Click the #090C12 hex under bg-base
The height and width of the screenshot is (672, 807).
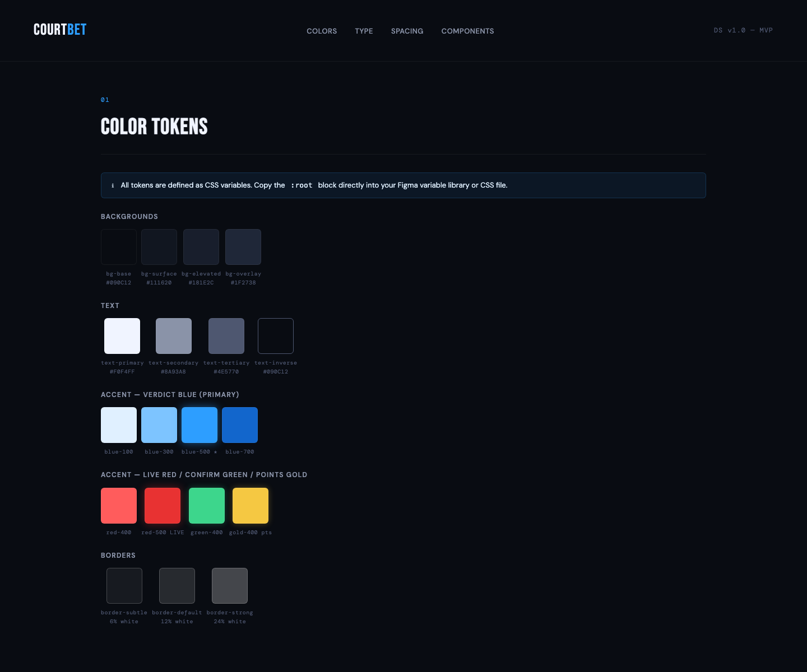[x=119, y=283]
